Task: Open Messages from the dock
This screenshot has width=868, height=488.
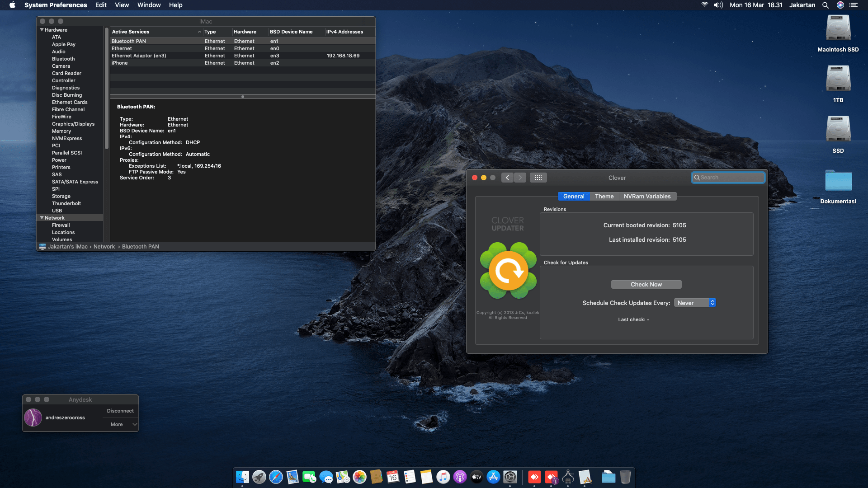Action: [326, 477]
